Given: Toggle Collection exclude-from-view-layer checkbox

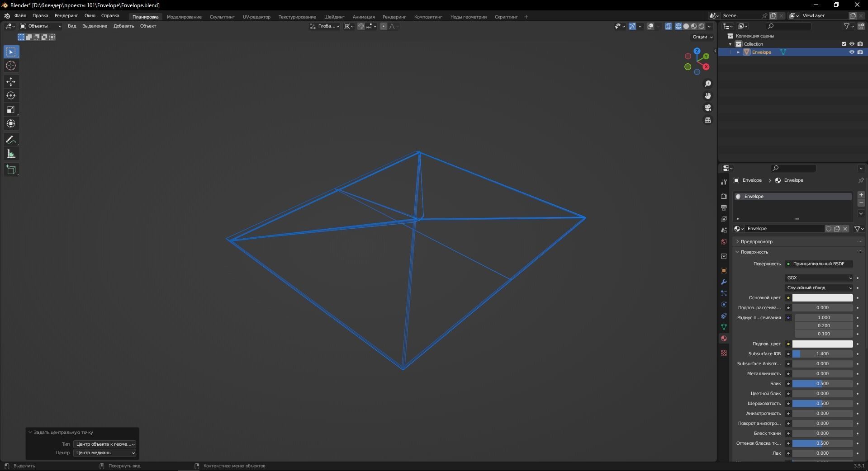Looking at the screenshot, I should 844,44.
